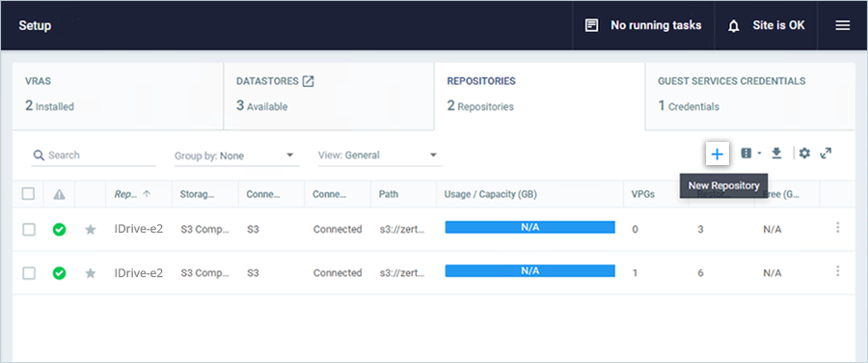Screen dimensions: 868x363
Task: Click the bell alerts icon
Action: point(734,26)
